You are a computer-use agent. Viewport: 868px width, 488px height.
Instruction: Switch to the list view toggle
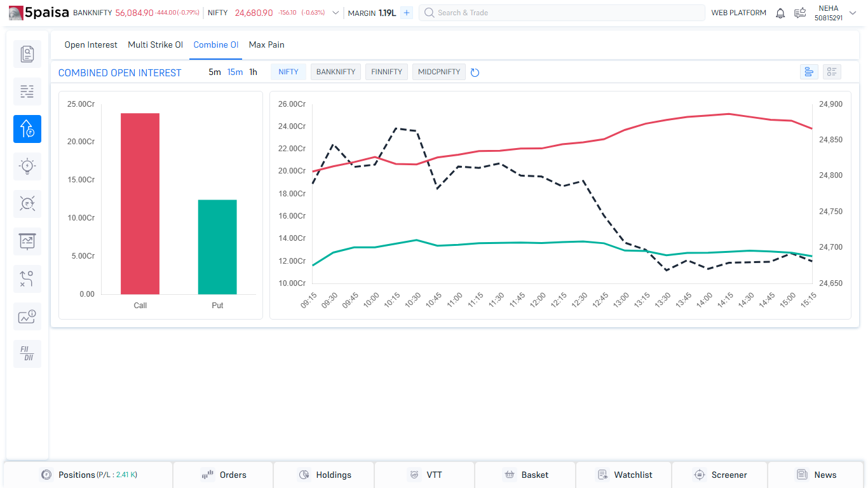pos(832,72)
